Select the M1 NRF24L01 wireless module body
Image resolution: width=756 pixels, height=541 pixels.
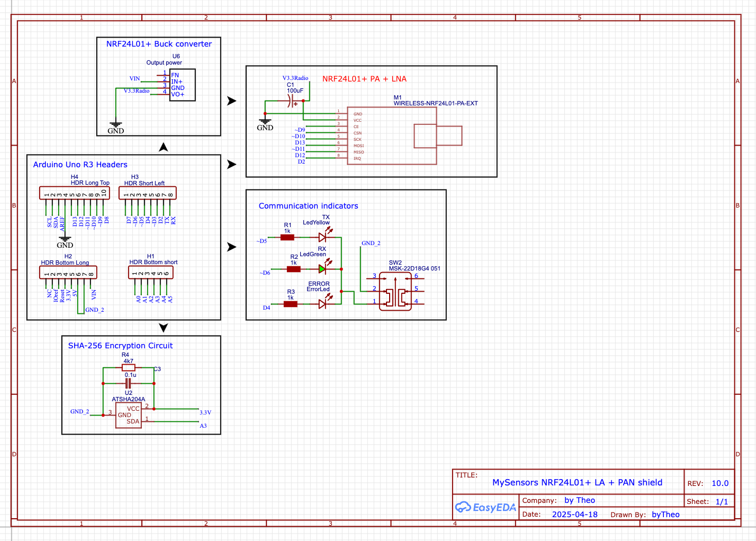[392, 136]
